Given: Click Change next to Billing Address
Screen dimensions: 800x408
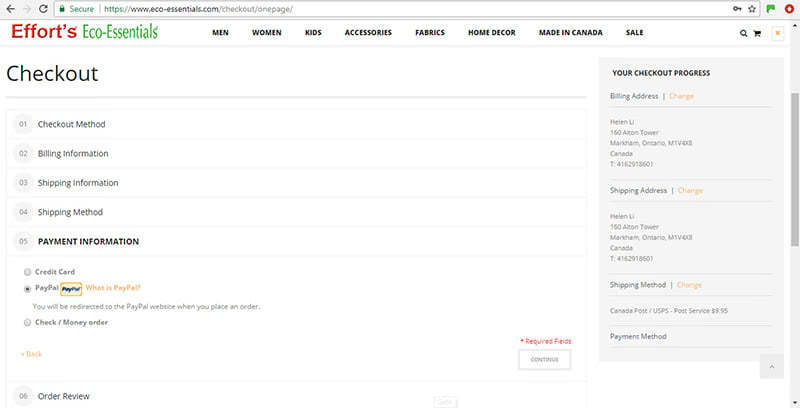Looking at the screenshot, I should [x=681, y=96].
